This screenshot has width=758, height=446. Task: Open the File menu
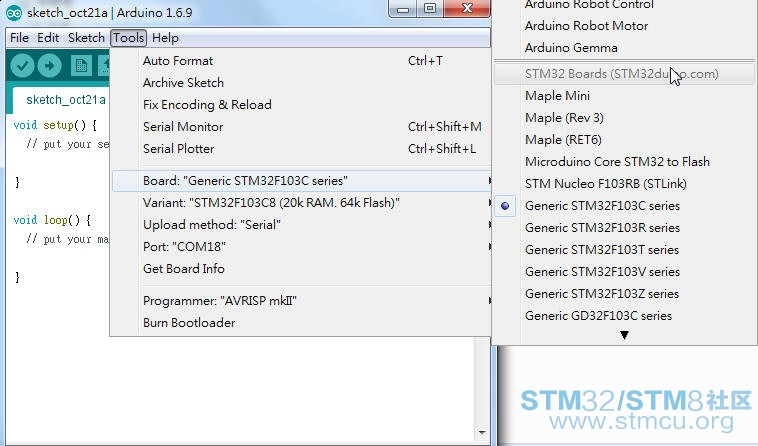pos(19,38)
